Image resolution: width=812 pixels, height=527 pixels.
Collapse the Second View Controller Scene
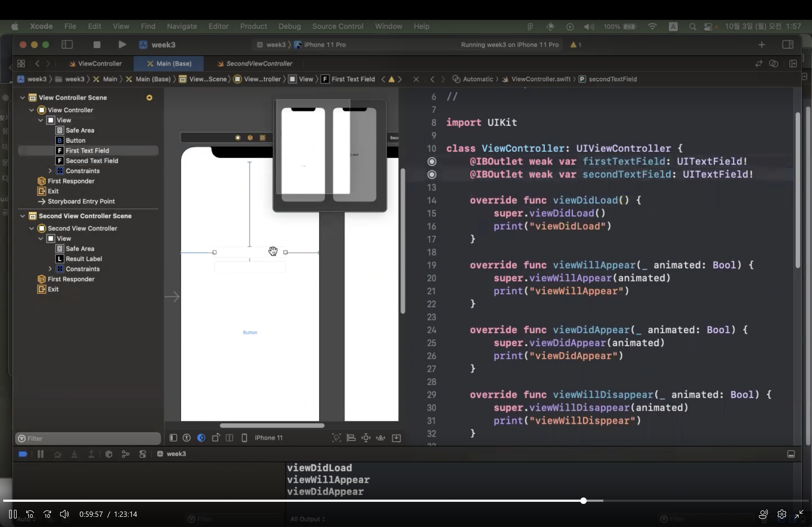(x=23, y=216)
